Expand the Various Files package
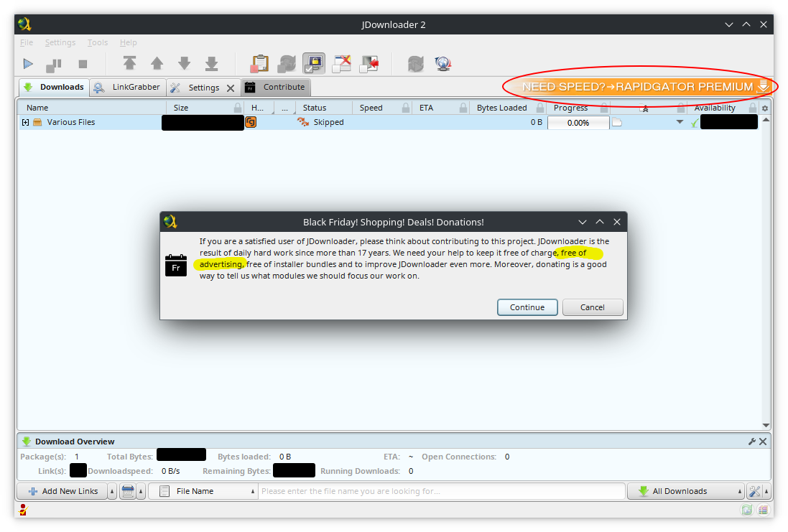This screenshot has width=788, height=532. [x=25, y=123]
